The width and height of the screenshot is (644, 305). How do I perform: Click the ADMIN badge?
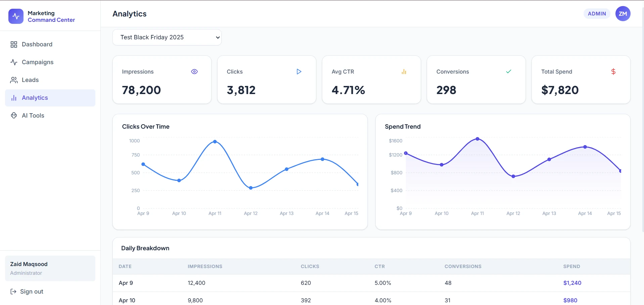pyautogui.click(x=597, y=14)
